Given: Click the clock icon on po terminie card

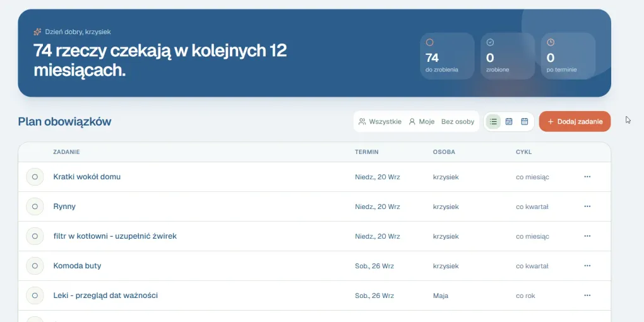Looking at the screenshot, I should coord(551,42).
